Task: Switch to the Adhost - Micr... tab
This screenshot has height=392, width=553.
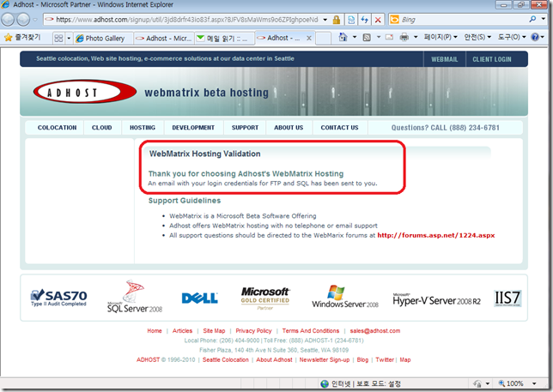Action: (164, 39)
